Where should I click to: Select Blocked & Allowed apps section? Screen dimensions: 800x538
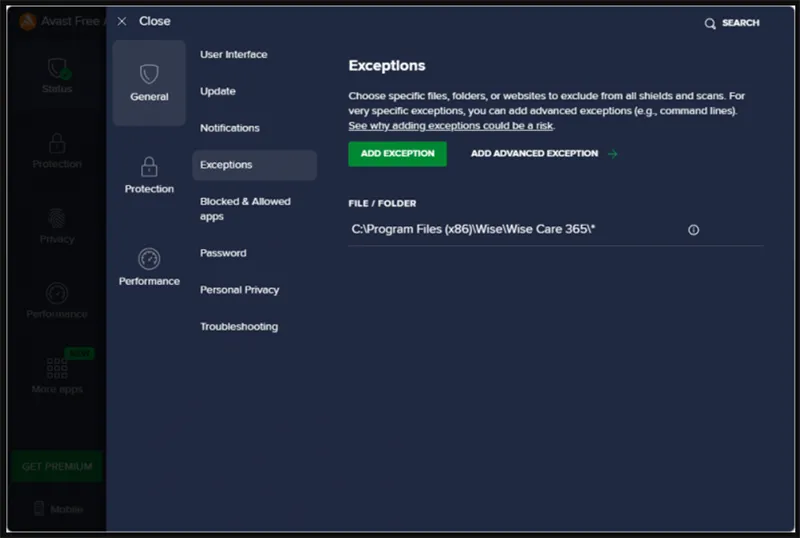[x=245, y=208]
